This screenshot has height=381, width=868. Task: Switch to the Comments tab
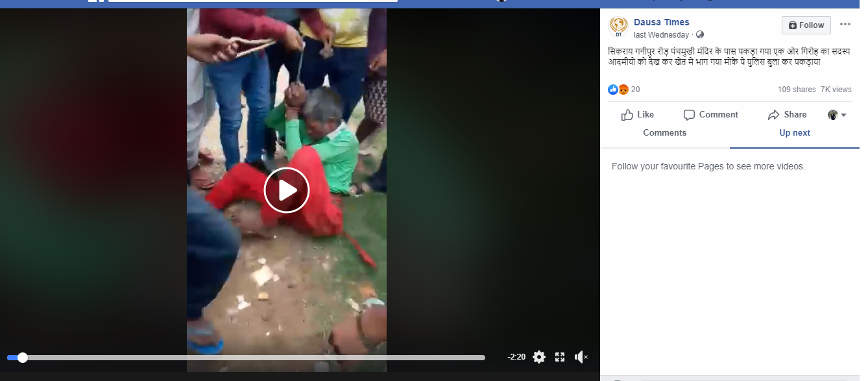click(664, 133)
